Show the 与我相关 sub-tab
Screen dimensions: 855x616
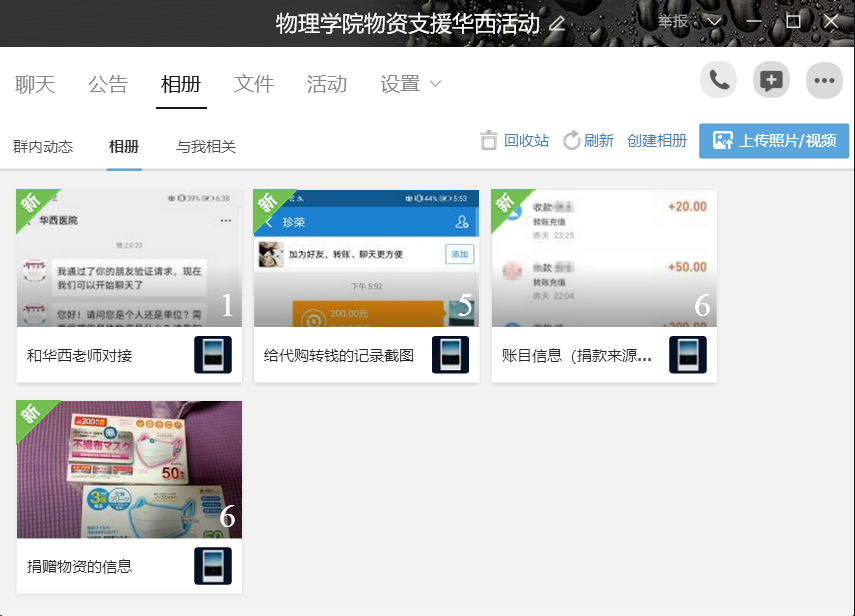point(206,147)
